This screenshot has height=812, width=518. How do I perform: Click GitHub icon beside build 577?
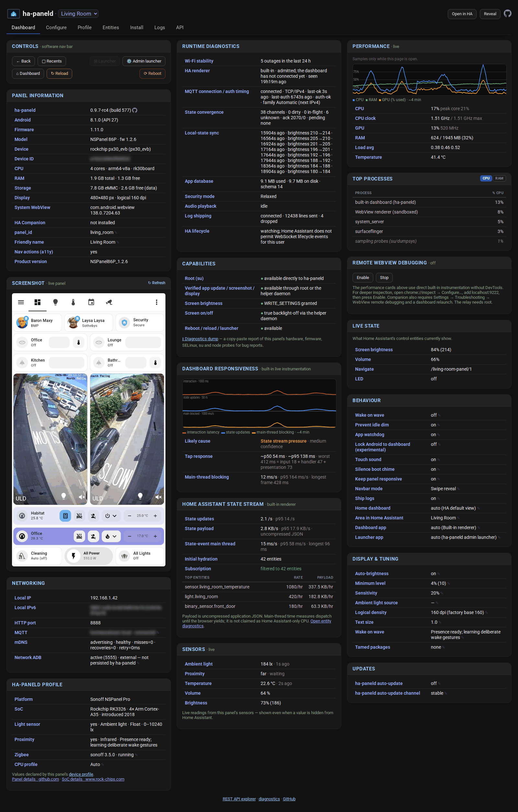(135, 110)
